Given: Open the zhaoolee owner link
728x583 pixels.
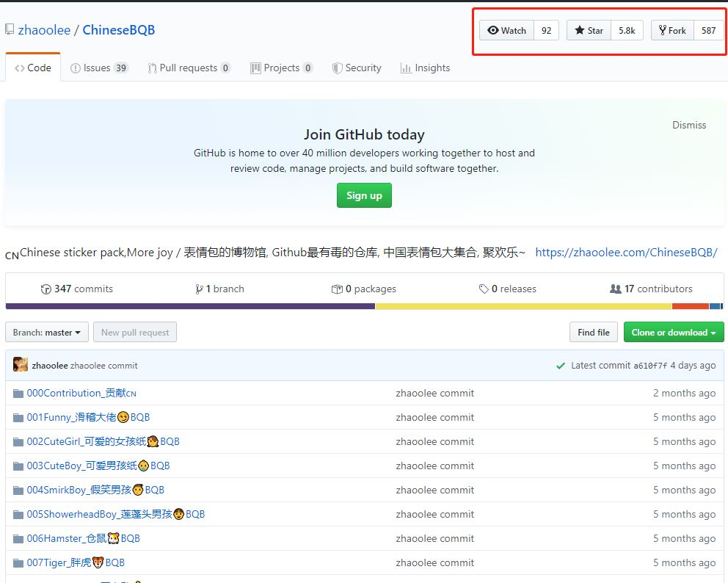Looking at the screenshot, I should [x=44, y=30].
